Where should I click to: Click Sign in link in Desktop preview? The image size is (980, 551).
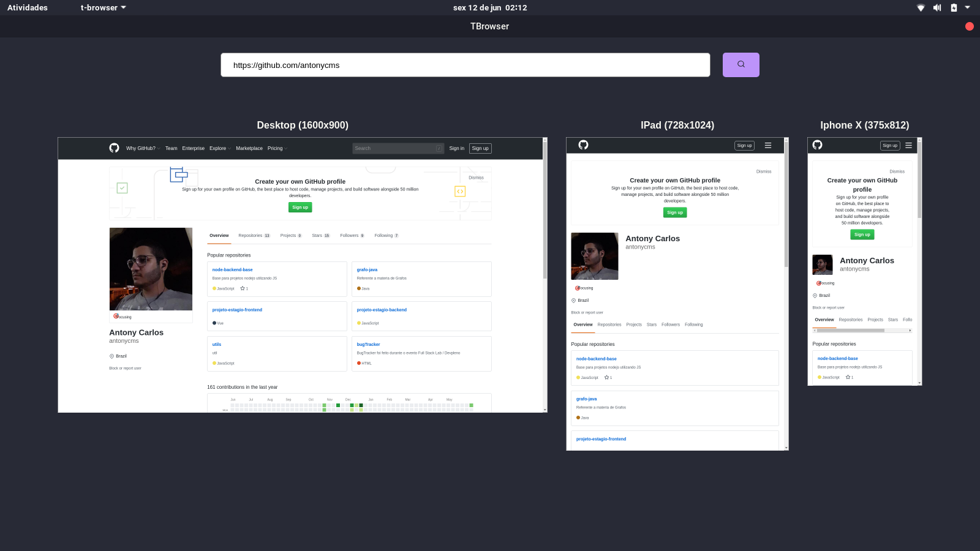tap(456, 148)
